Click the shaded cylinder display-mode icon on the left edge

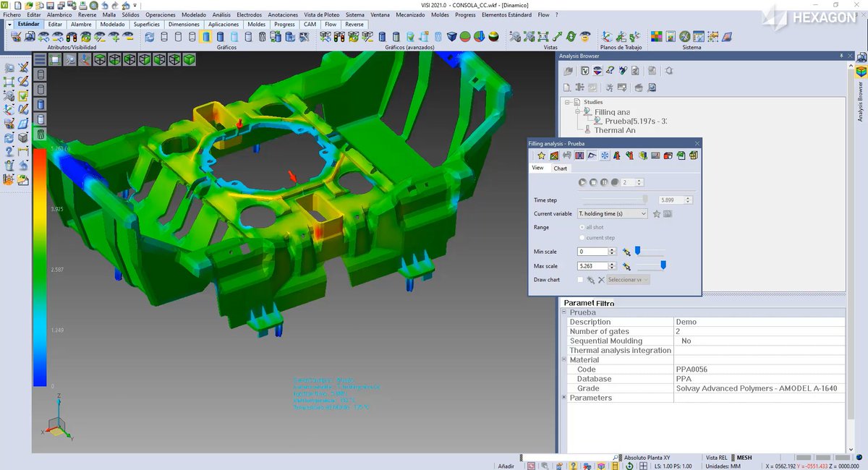(39, 102)
